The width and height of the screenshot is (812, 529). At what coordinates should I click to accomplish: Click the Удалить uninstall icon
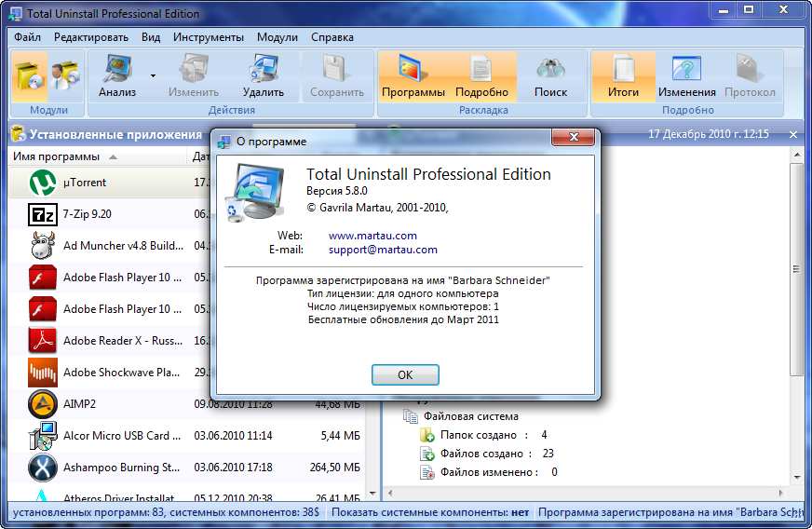(264, 75)
